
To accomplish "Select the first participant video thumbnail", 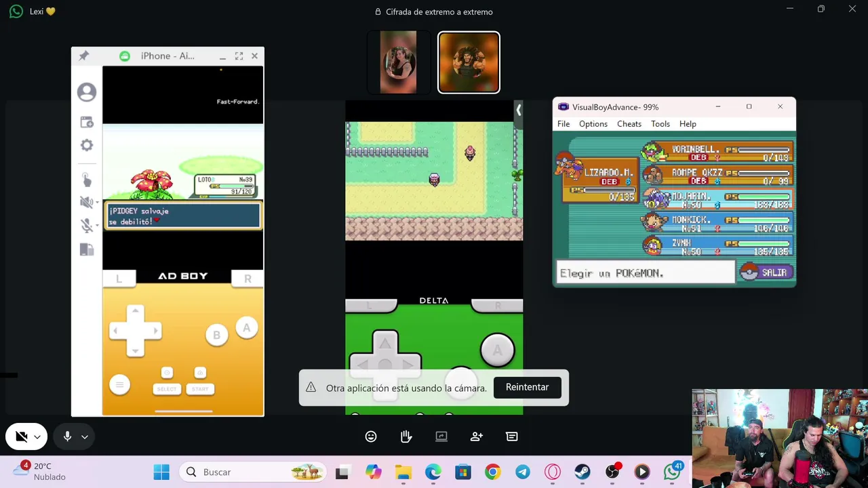I will click(x=399, y=62).
